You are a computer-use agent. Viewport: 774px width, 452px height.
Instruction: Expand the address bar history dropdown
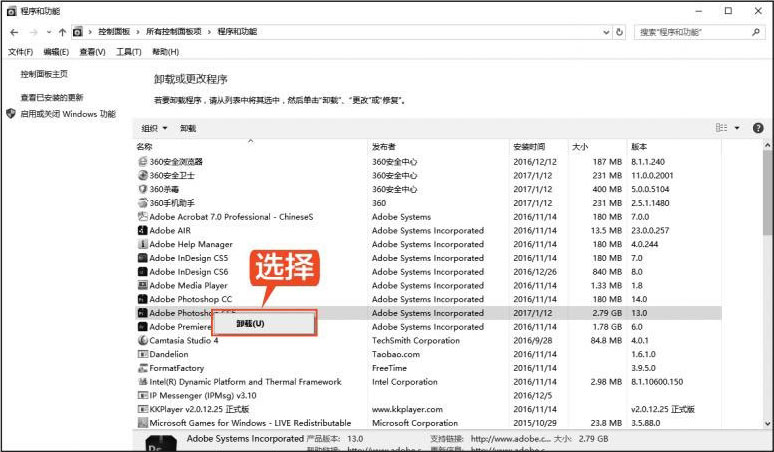[x=602, y=32]
